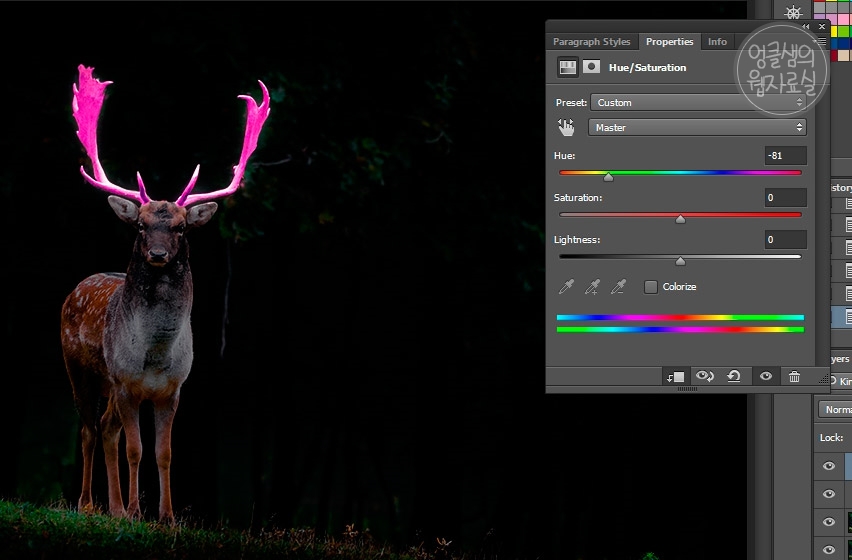Click the Saturation value field
The width and height of the screenshot is (852, 560).
pyautogui.click(x=785, y=198)
